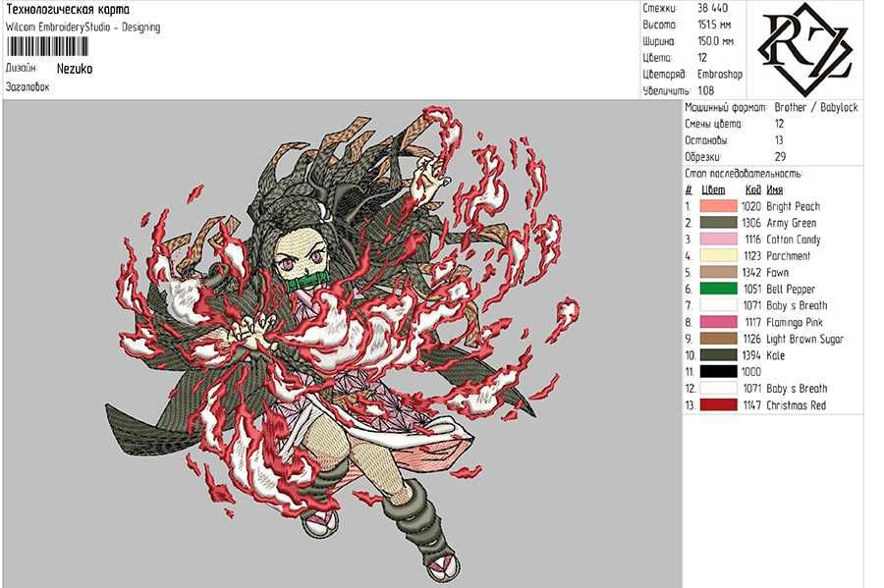884x588 pixels.
Task: Pick the Cotton Candy pink swatch
Action: tap(718, 240)
